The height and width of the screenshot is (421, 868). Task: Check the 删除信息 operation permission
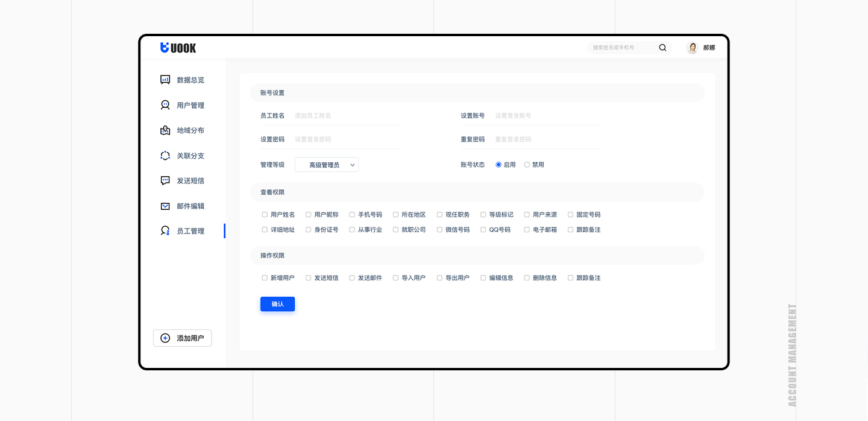click(x=527, y=277)
